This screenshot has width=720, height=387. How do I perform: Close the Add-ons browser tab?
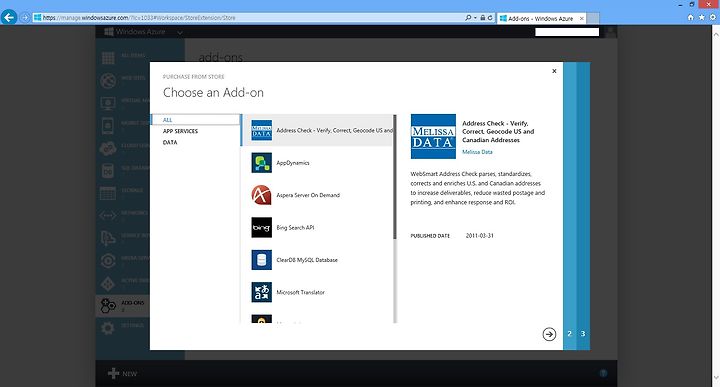click(x=582, y=18)
